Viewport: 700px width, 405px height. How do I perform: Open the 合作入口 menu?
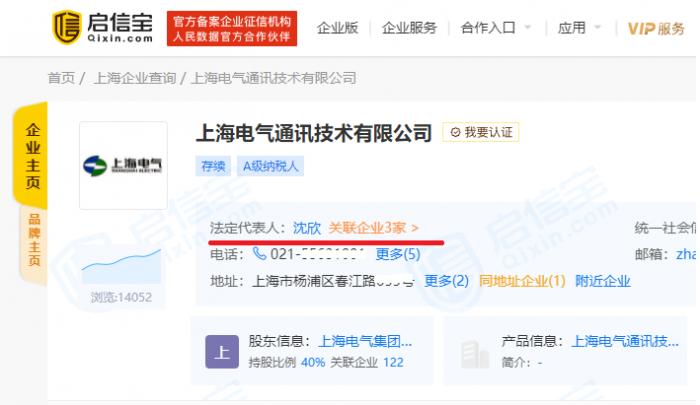click(x=488, y=28)
